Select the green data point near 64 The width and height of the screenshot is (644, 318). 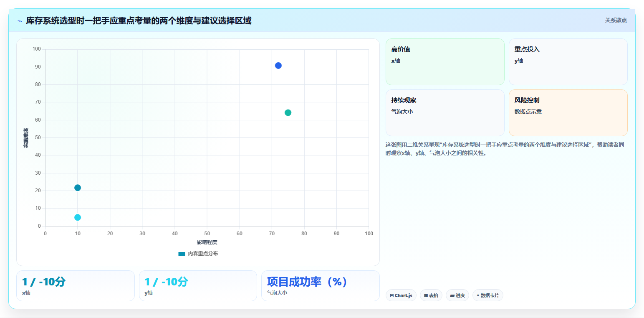click(x=288, y=113)
